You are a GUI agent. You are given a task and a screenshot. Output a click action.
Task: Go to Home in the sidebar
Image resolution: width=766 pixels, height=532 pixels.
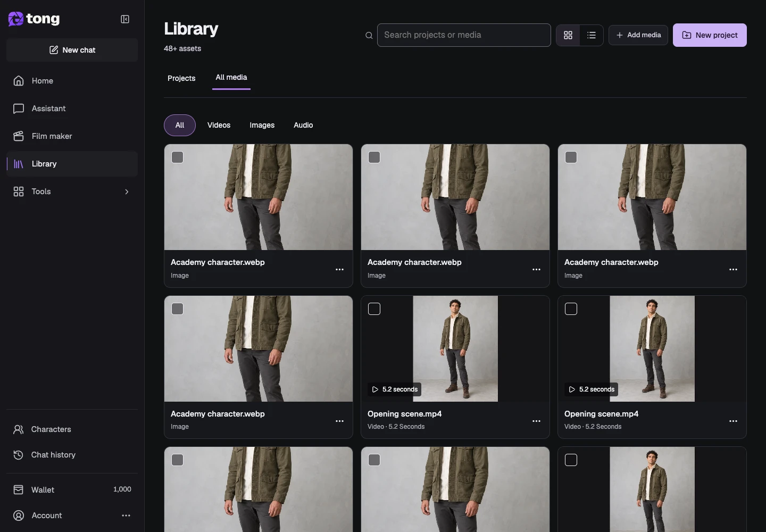coord(72,81)
